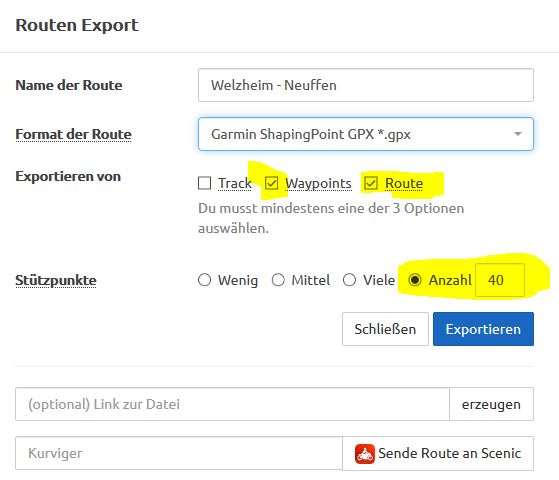This screenshot has width=559, height=480.
Task: Click the red Scenic motorcycle icon
Action: pyautogui.click(x=365, y=454)
